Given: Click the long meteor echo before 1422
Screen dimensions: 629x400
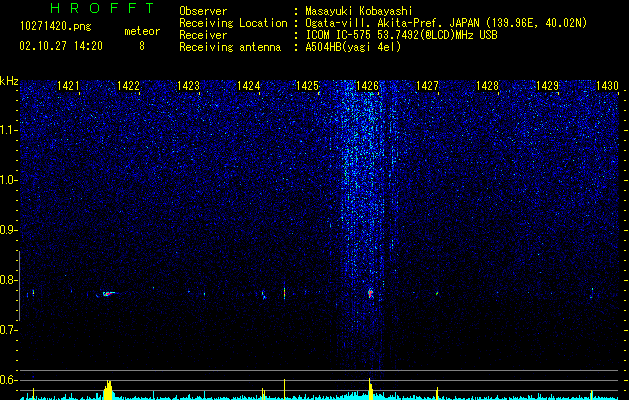Looking at the screenshot, I should point(108,294).
